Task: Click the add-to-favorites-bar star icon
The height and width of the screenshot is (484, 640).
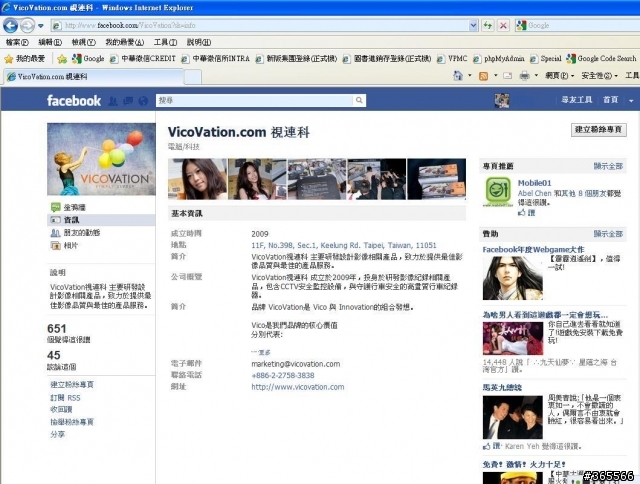Action: tap(62, 59)
